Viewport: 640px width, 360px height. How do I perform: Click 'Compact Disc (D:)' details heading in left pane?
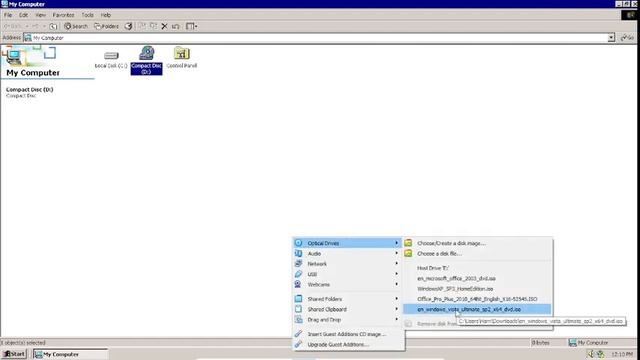pyautogui.click(x=29, y=89)
